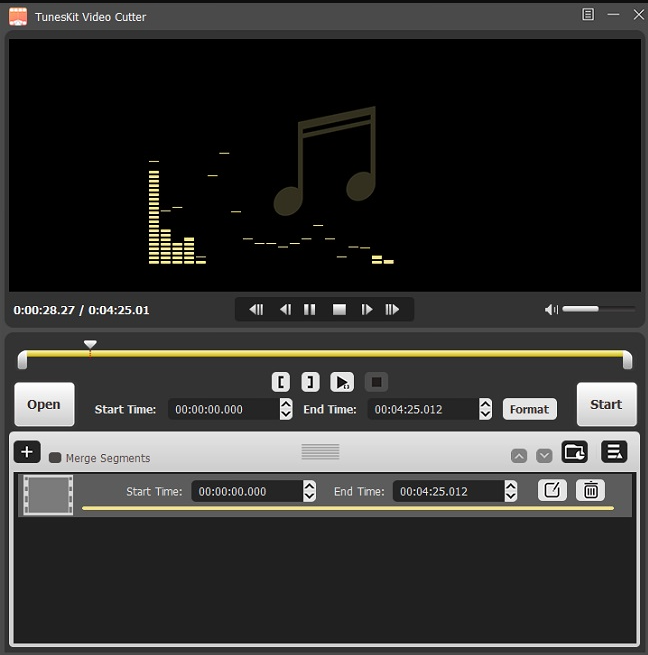This screenshot has width=648, height=655.
Task: Add a new segment with plus button
Action: [x=27, y=452]
